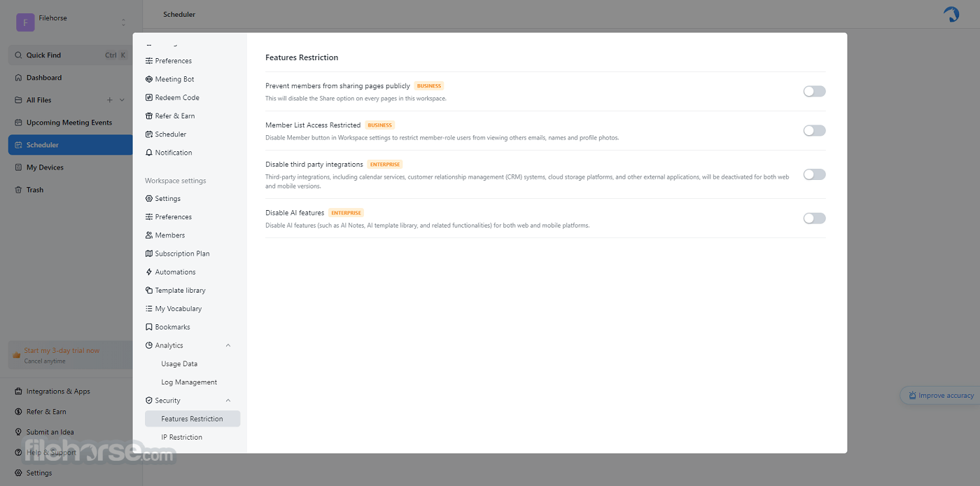Image resolution: width=980 pixels, height=486 pixels.
Task: Switch on Disable third party integrations
Action: (x=814, y=174)
